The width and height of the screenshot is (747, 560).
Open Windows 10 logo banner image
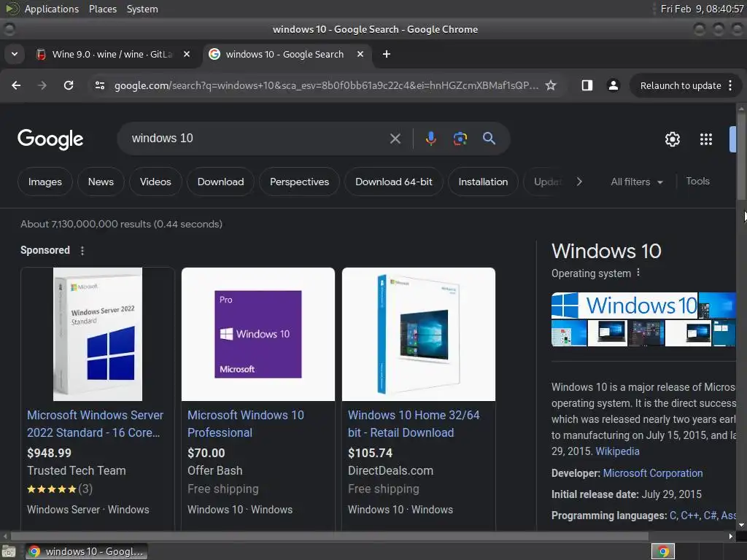click(x=624, y=306)
